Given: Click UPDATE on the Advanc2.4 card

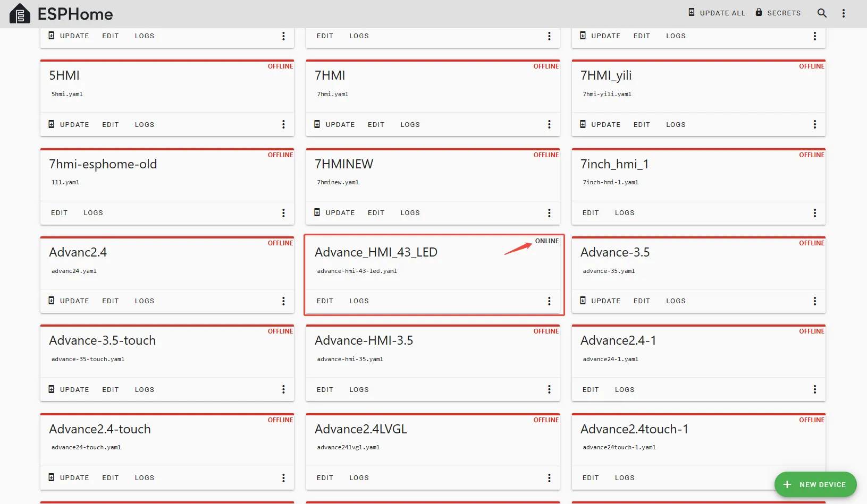Looking at the screenshot, I should 69,301.
